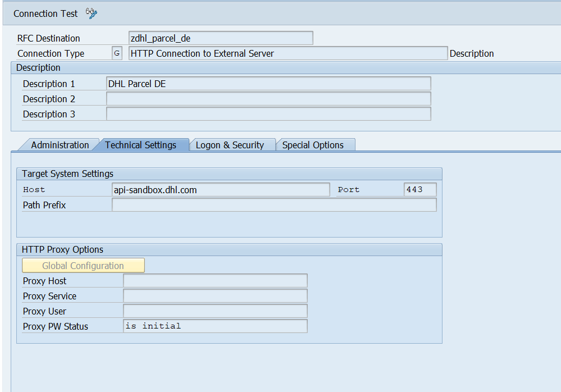
Task: Focus the Proxy User input field
Action: pos(215,311)
